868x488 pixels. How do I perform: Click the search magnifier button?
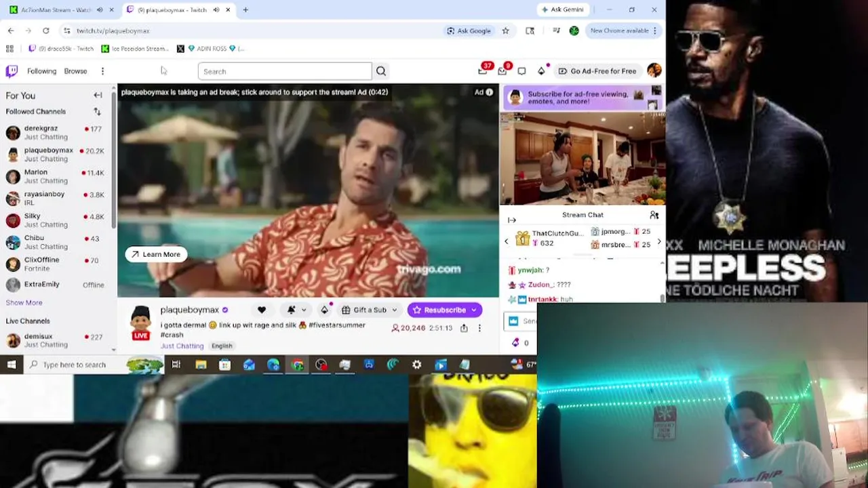[381, 71]
